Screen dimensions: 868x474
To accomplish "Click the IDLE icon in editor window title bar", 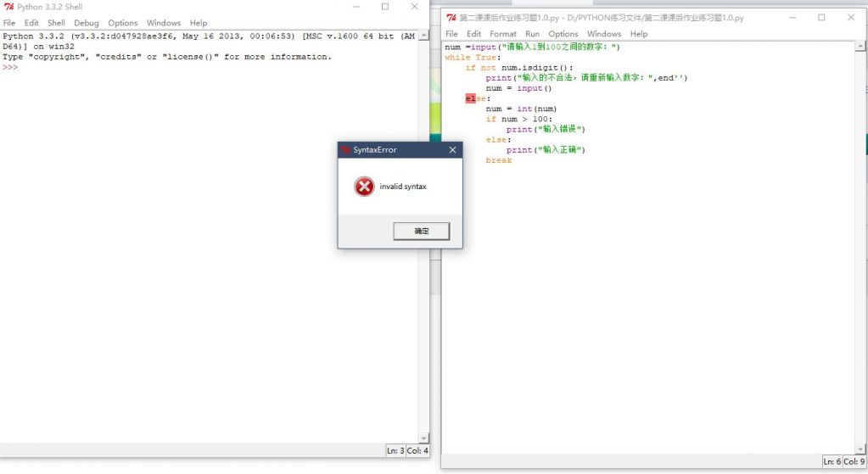I will click(x=451, y=18).
